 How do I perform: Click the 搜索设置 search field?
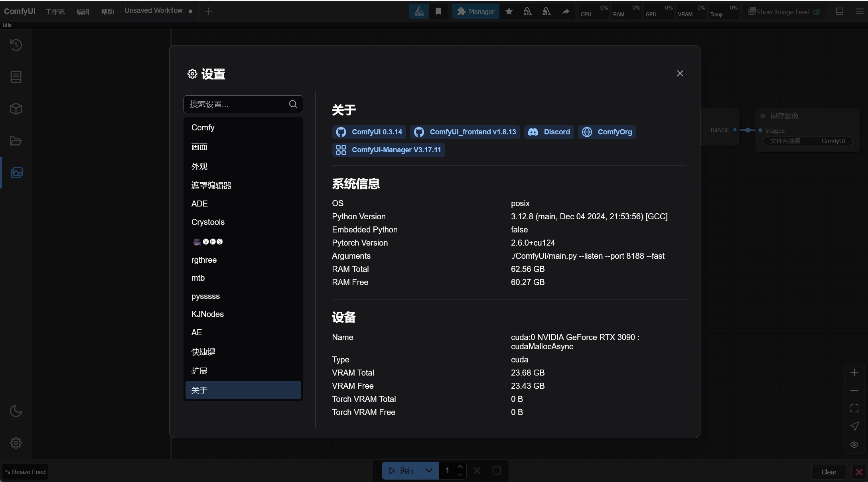coord(243,104)
